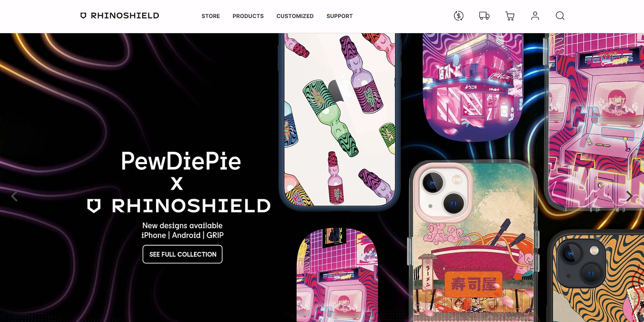This screenshot has width=644, height=322.
Task: Click the search magnifier icon
Action: pyautogui.click(x=560, y=16)
